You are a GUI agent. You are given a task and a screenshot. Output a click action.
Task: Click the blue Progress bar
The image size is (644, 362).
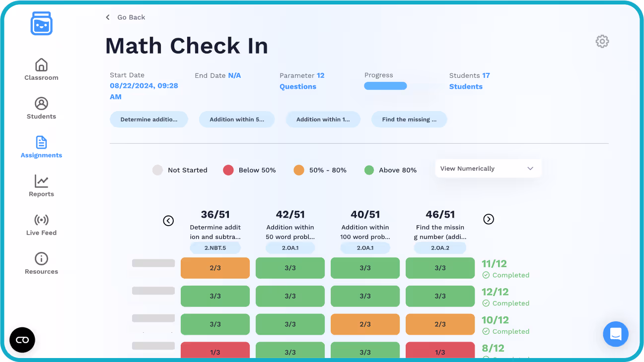385,85
